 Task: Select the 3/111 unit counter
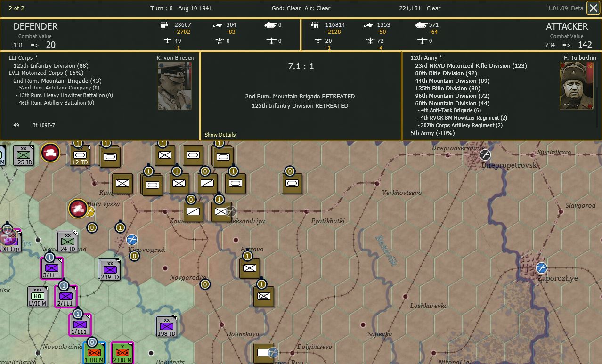[51, 268]
